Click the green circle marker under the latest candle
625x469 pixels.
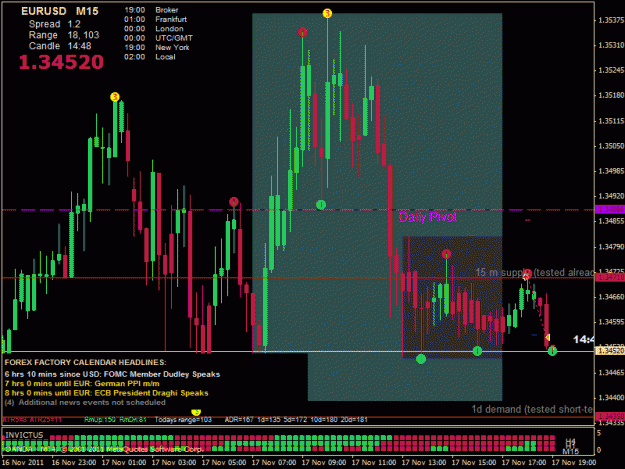click(x=552, y=351)
